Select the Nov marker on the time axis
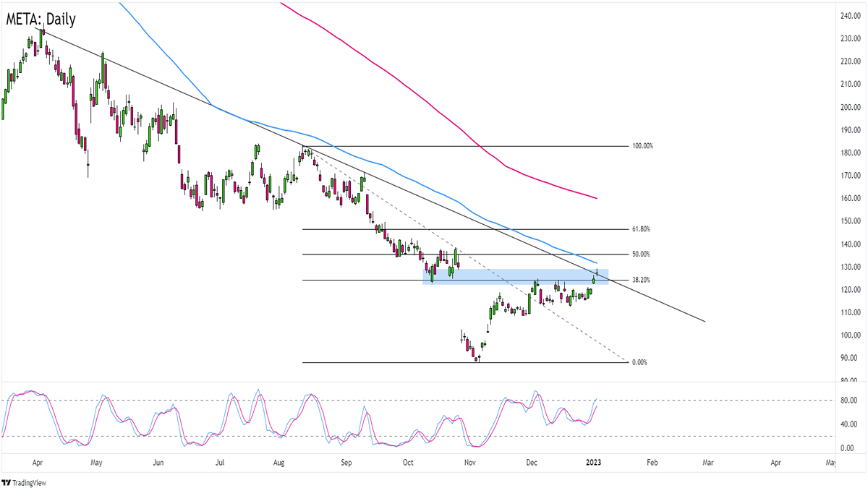 point(470,462)
